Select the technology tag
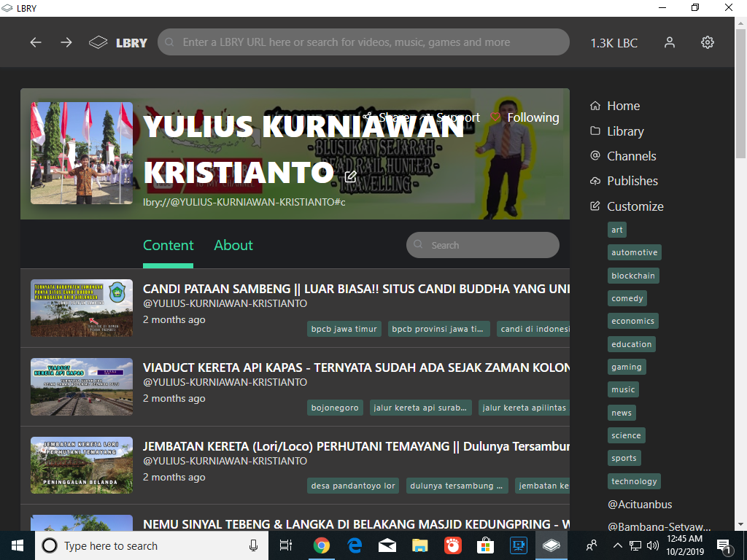747x560 pixels. point(634,481)
